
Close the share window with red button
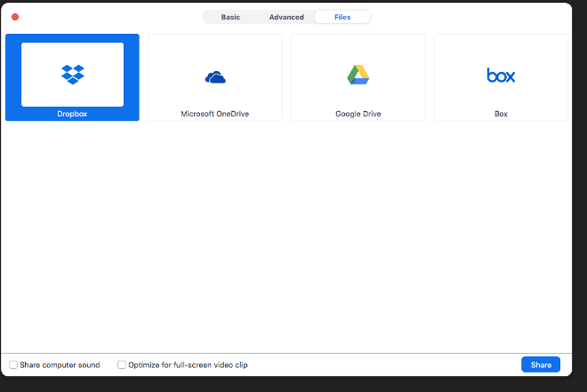(x=15, y=17)
